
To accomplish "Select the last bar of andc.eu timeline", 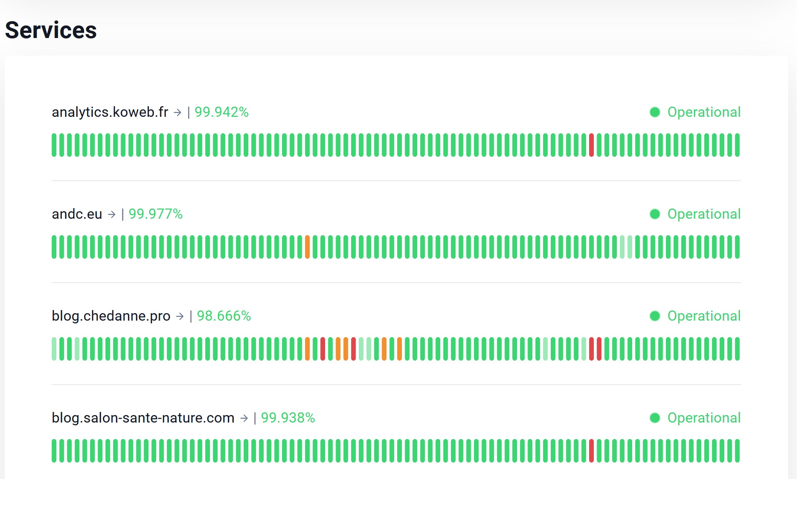I will [x=738, y=247].
